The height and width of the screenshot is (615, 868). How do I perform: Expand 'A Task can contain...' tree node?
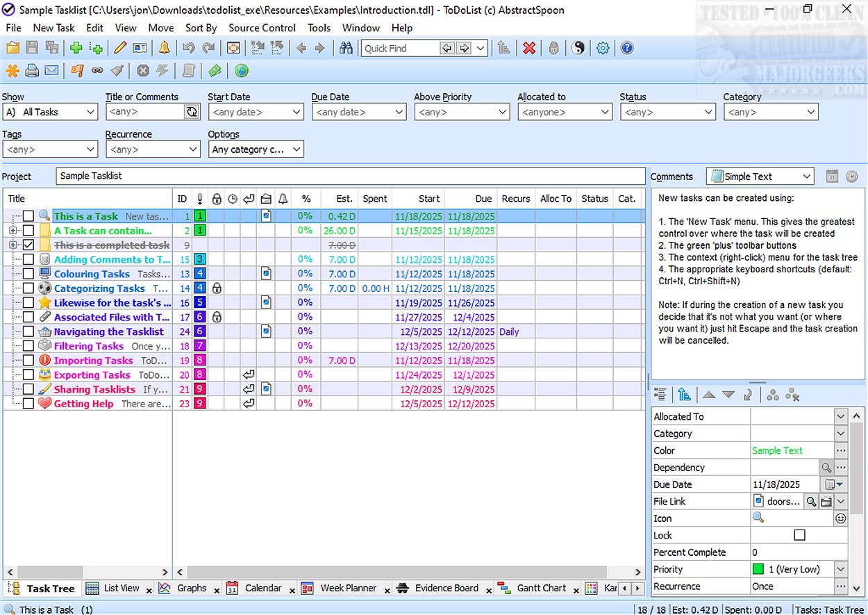click(x=12, y=231)
